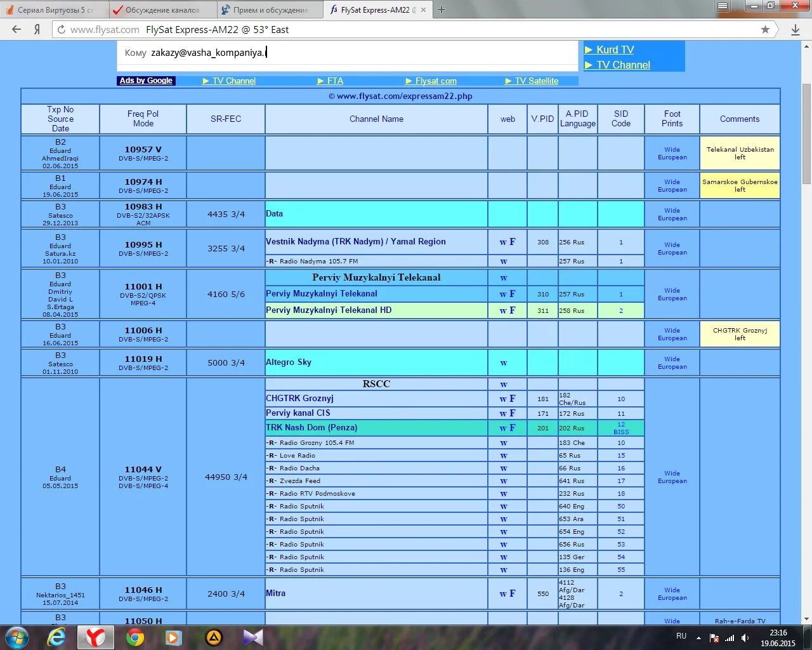Open the Mitra channel link
Screen dimensions: 812x650
(275, 593)
